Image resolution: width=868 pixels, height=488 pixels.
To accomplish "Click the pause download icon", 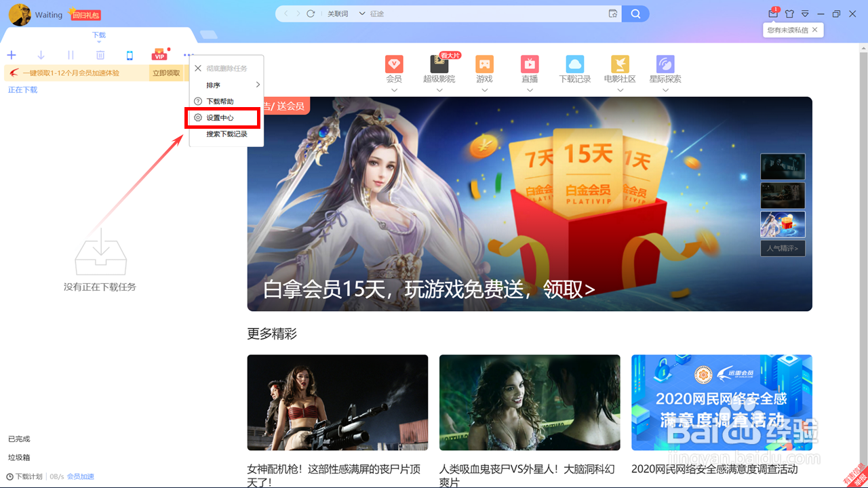I will (71, 55).
